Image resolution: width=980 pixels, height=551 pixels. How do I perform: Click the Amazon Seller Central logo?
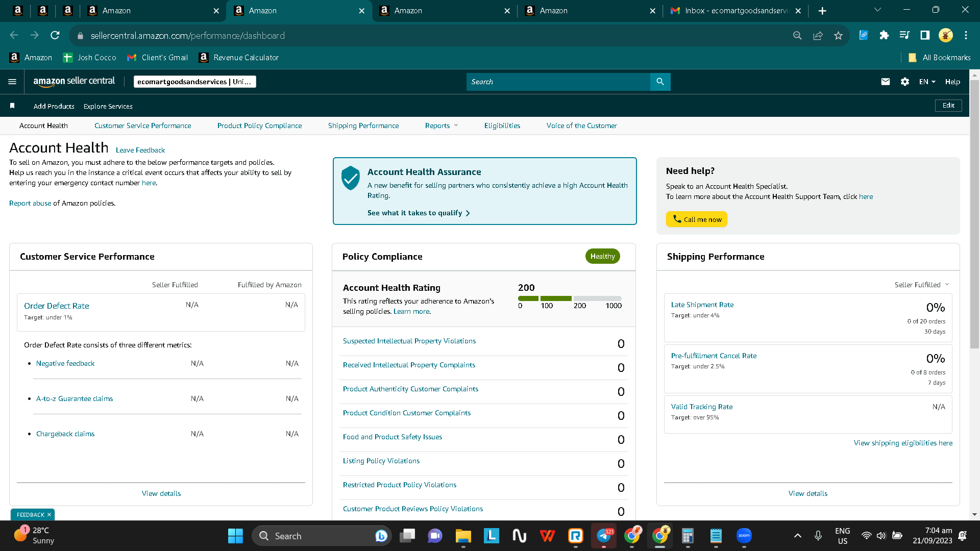pyautogui.click(x=74, y=82)
